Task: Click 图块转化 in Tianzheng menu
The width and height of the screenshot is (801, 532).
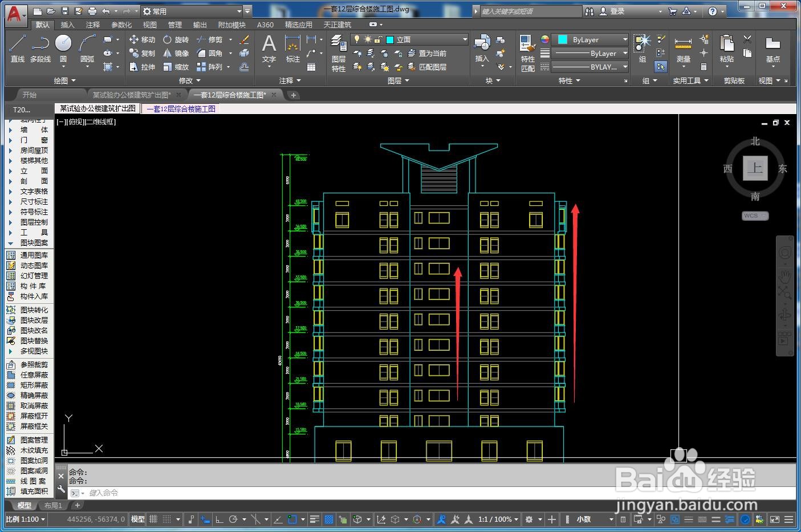Action: tap(29, 310)
